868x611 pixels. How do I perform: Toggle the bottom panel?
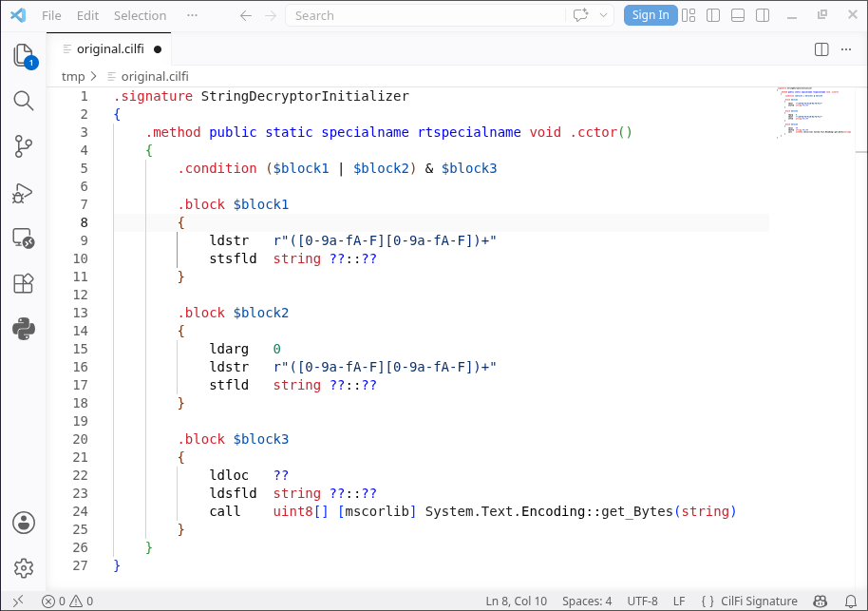tap(738, 15)
